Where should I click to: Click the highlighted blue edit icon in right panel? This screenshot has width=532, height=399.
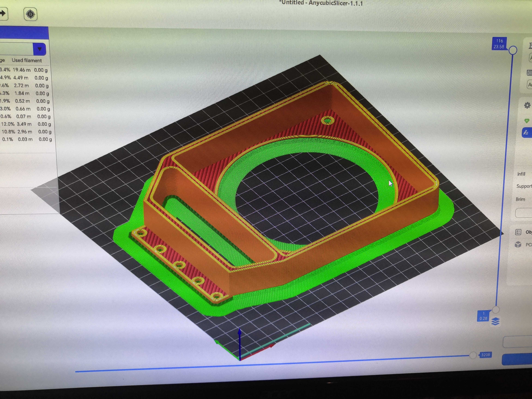(526, 133)
